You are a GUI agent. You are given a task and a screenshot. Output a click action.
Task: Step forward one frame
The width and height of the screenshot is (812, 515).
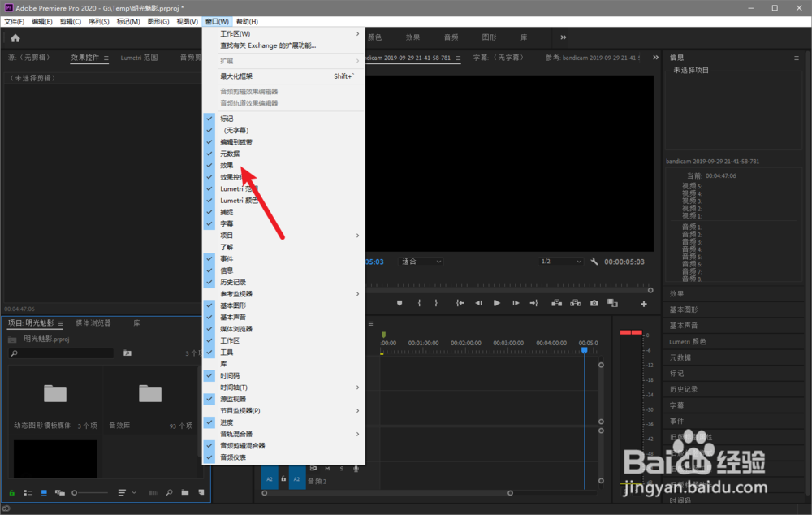click(x=516, y=303)
